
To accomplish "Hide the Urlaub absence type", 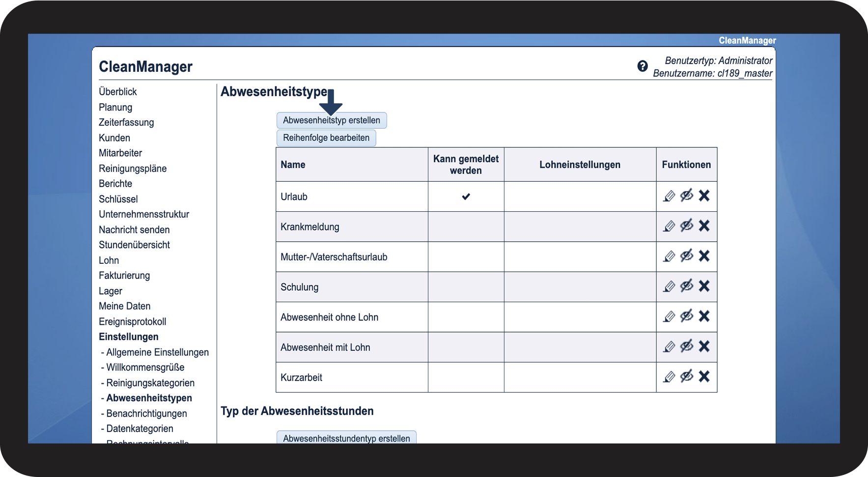I will pos(687,195).
